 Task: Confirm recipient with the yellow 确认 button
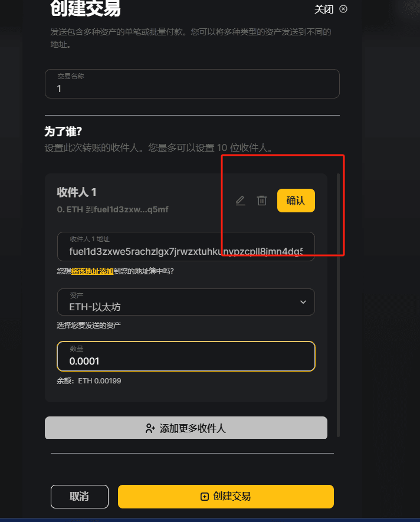(296, 201)
